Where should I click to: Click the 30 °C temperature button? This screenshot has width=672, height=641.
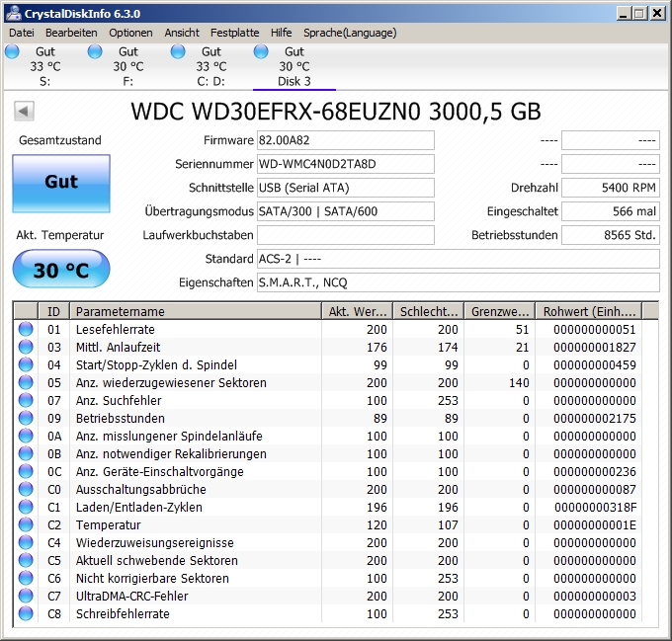(x=61, y=270)
